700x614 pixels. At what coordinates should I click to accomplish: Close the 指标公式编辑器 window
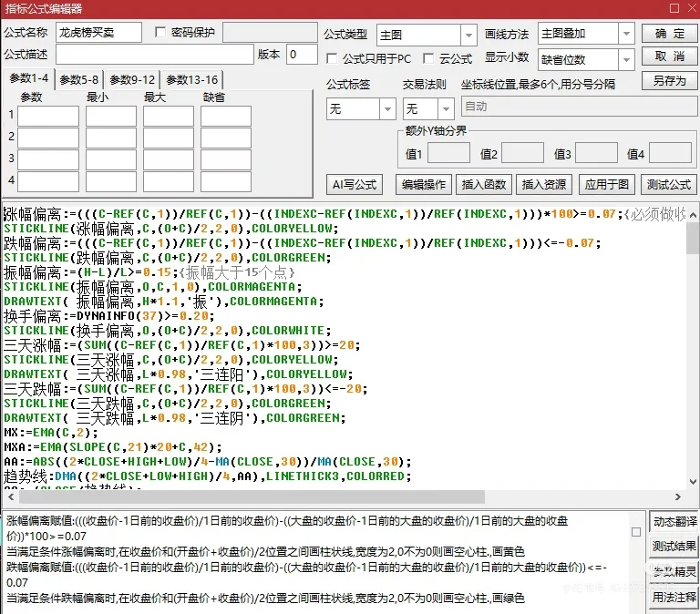693,8
